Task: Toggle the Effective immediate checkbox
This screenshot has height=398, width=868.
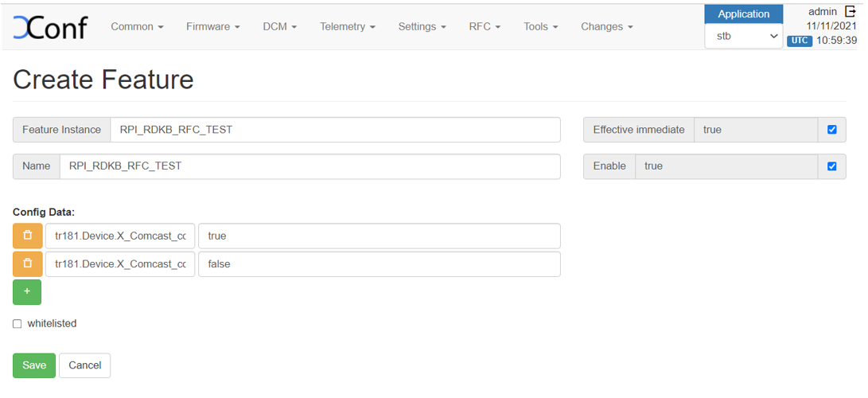Action: 832,130
